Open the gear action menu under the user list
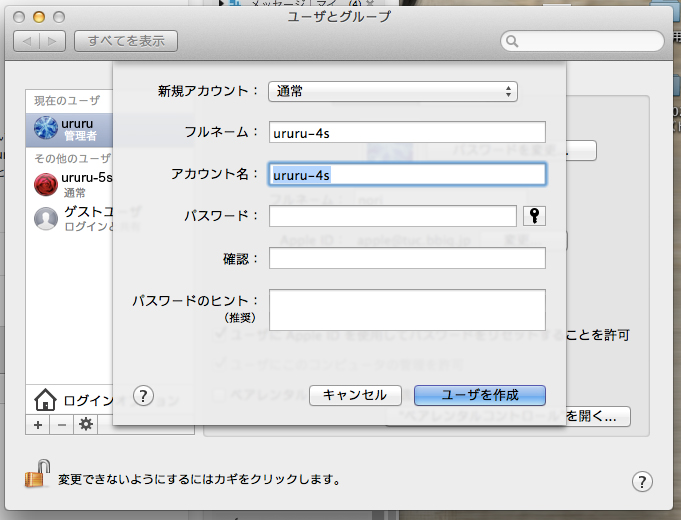The image size is (681, 520). point(86,424)
